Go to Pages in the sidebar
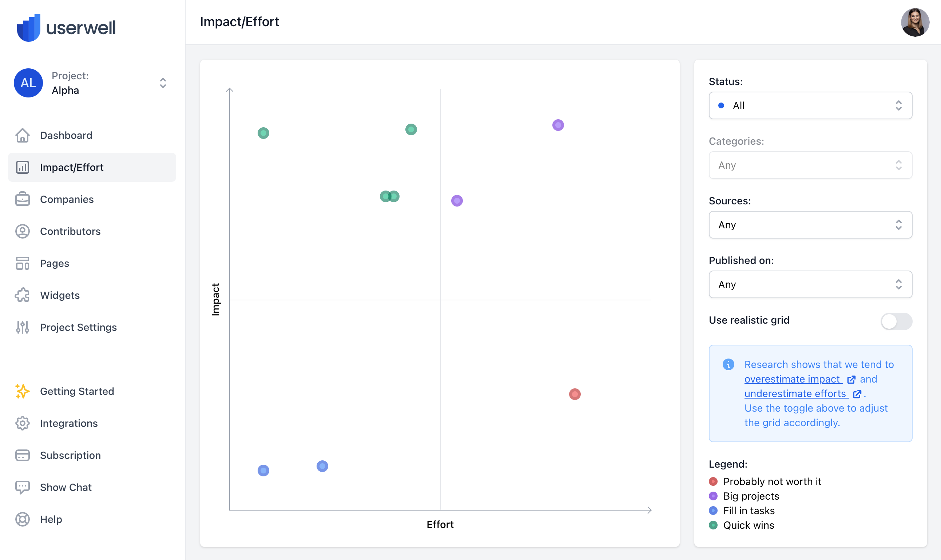This screenshot has width=941, height=560. pos(54,263)
